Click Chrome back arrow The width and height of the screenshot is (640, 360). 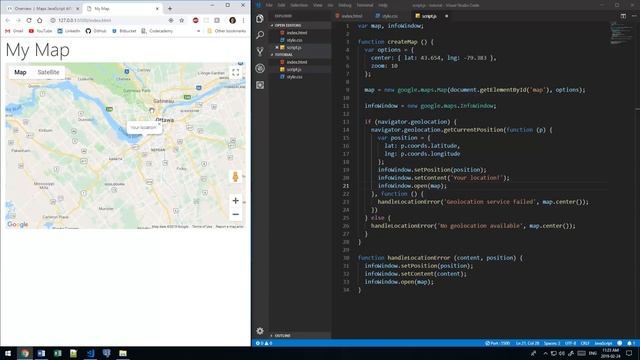(8, 20)
